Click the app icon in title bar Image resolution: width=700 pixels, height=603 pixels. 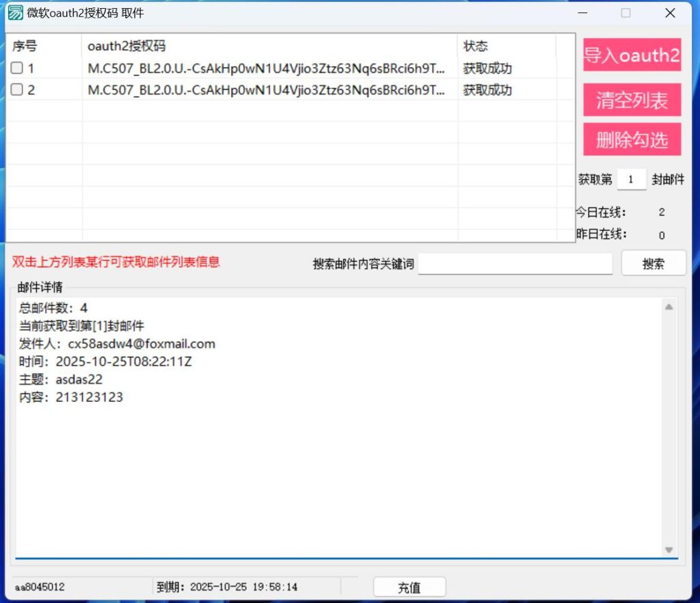pos(15,13)
